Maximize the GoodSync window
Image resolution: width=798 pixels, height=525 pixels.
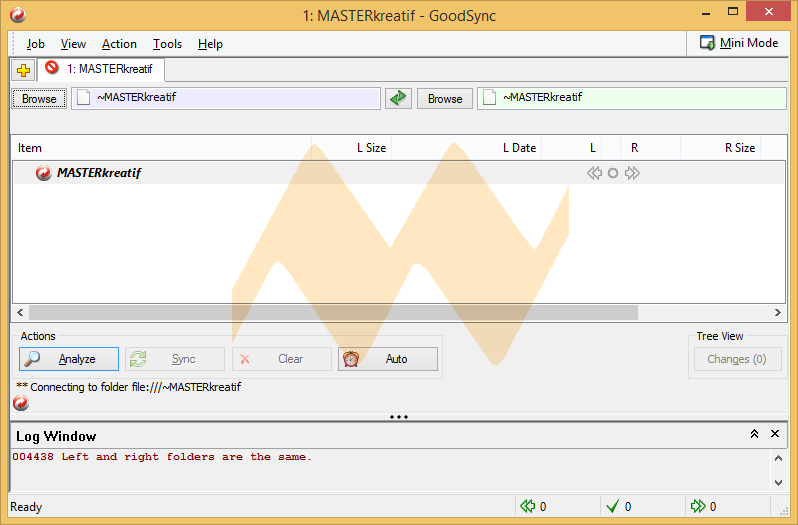pyautogui.click(x=733, y=12)
